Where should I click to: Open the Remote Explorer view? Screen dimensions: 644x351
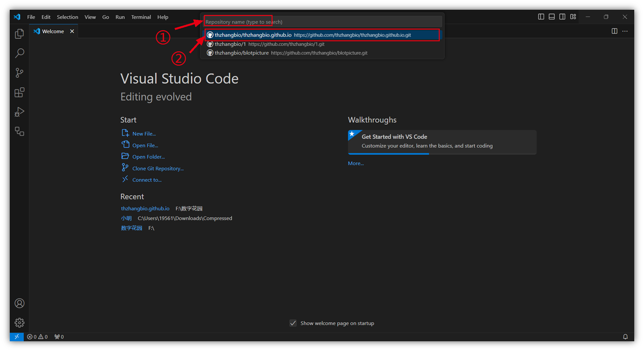coord(20,131)
